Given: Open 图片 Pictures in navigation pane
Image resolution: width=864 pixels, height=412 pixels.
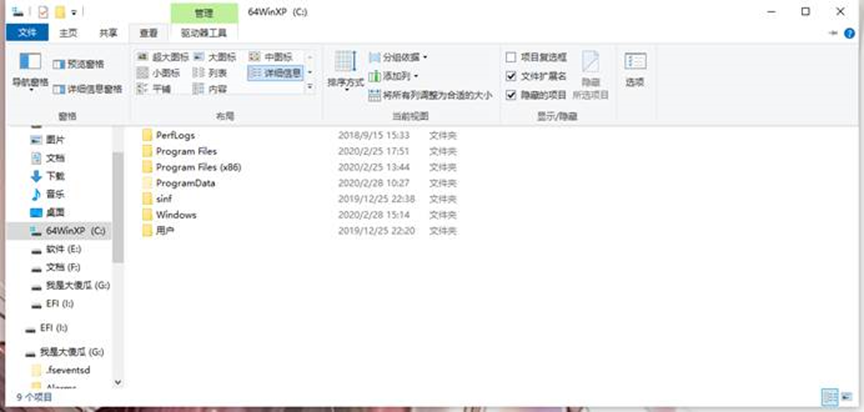Looking at the screenshot, I should pos(48,140).
